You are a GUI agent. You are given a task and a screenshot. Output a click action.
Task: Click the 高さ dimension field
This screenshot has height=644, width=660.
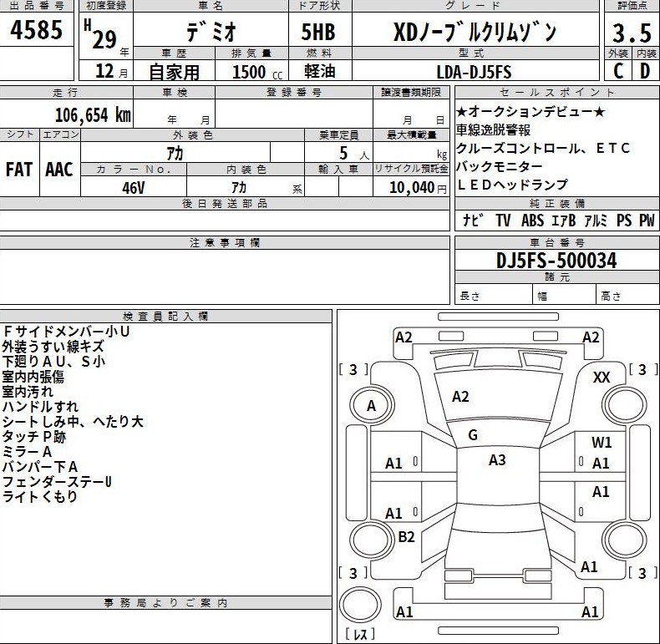coord(628,294)
